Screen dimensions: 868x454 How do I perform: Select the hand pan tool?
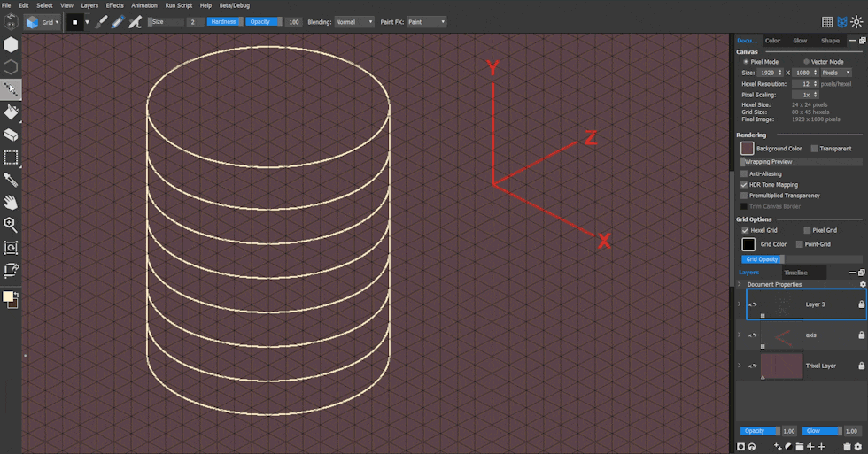coord(11,202)
